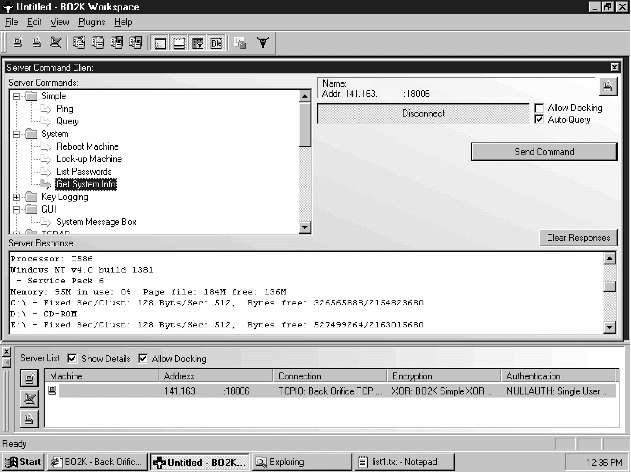The width and height of the screenshot is (631, 473).
Task: Click the crossed-out server icon in the main toolbar
Action: (x=55, y=43)
